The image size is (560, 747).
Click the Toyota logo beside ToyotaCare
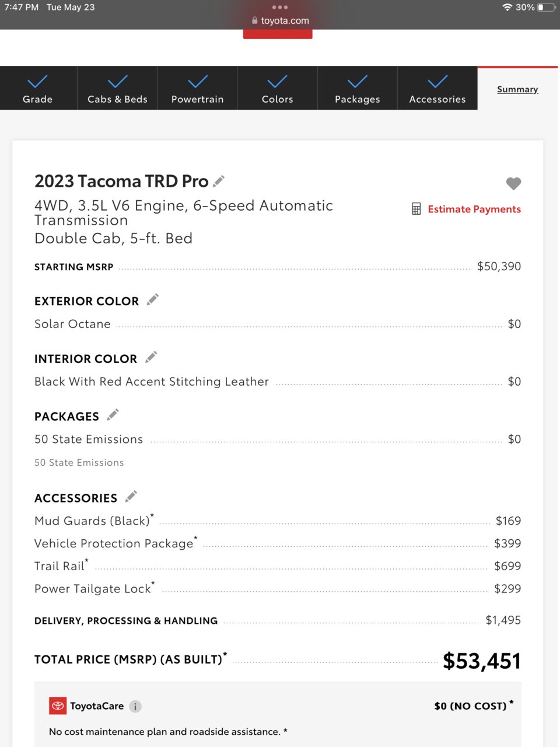tap(58, 706)
